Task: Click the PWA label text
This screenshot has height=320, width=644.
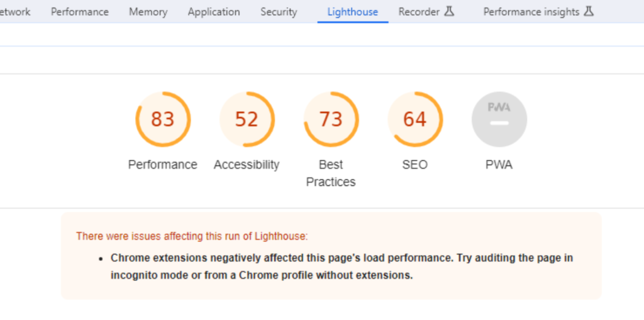Action: pos(499,165)
